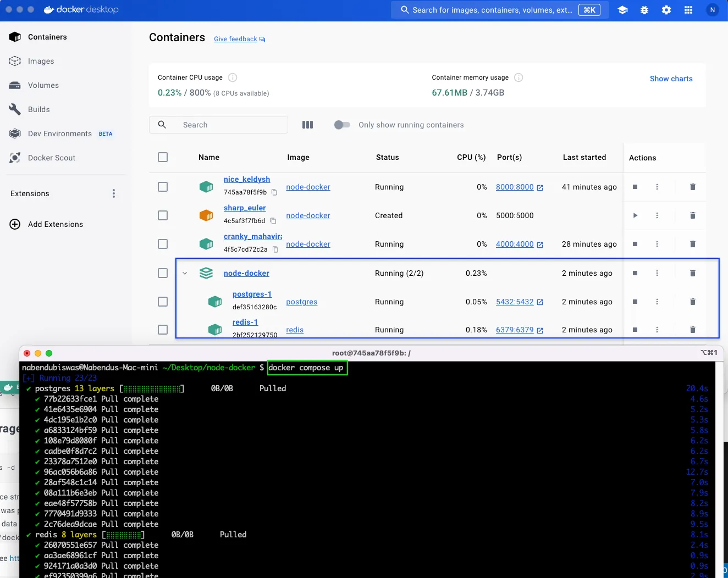Open more actions for cranky_mahavira
The height and width of the screenshot is (578, 728).
[x=657, y=244]
